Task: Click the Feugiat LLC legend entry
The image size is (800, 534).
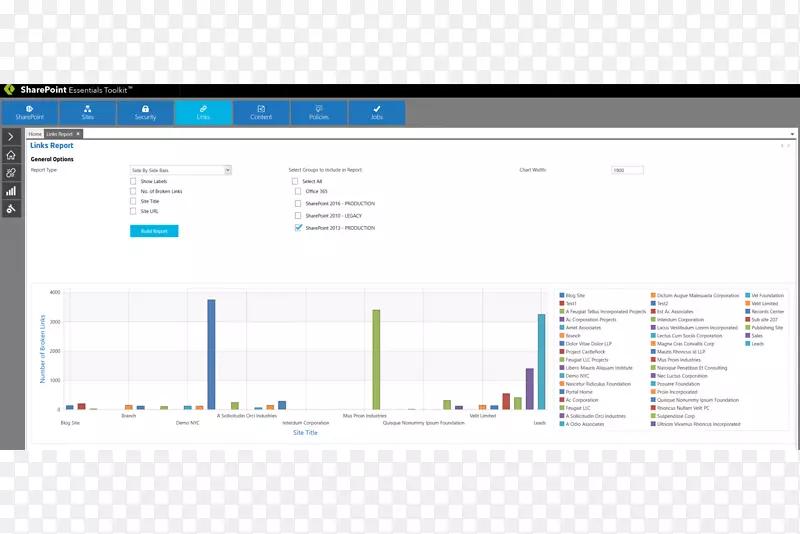Action: (575, 408)
